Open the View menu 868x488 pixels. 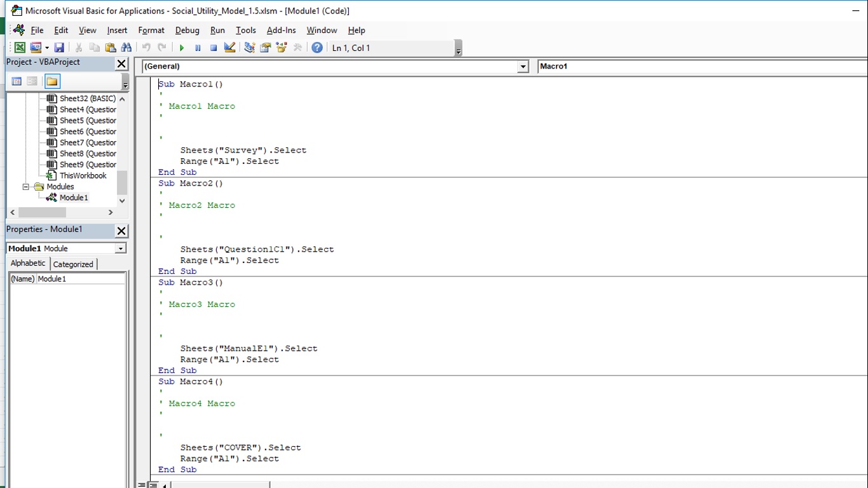[x=87, y=30]
